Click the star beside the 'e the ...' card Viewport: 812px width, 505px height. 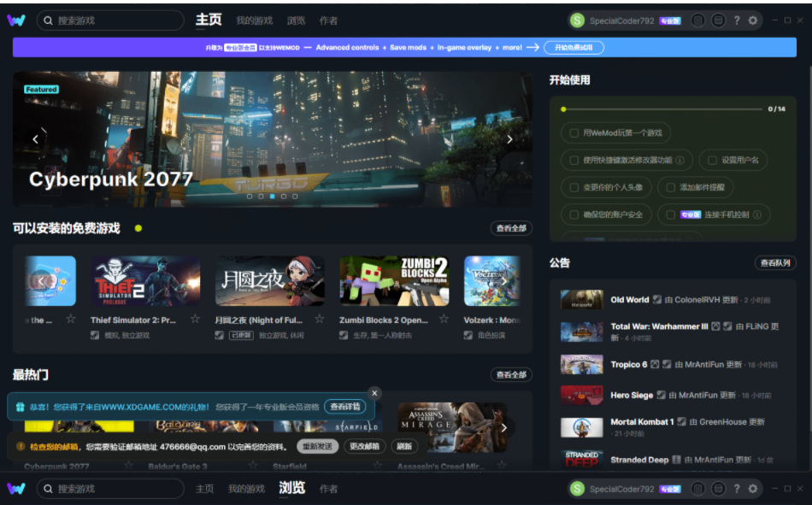70,319
